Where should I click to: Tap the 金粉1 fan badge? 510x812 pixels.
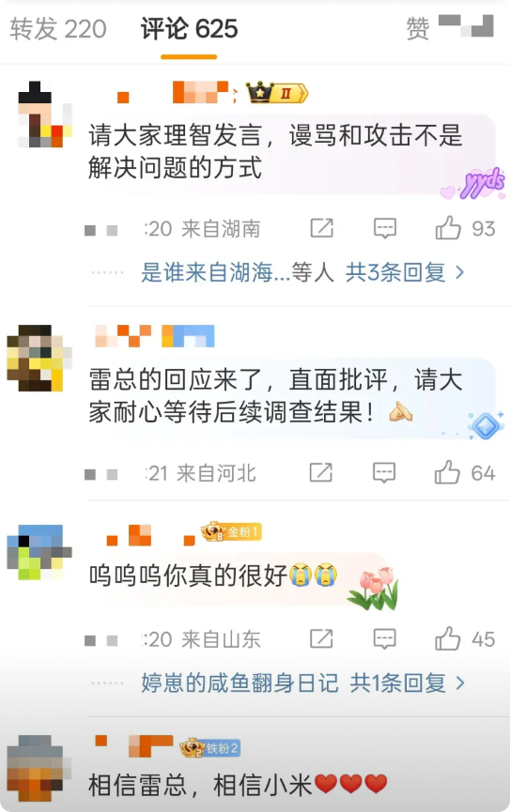[231, 532]
